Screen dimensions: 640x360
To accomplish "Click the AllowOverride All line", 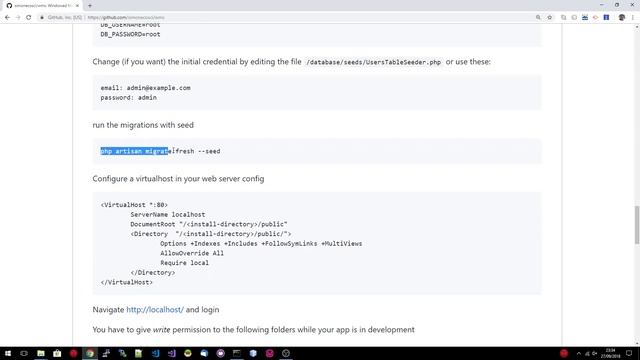I will 192,253.
